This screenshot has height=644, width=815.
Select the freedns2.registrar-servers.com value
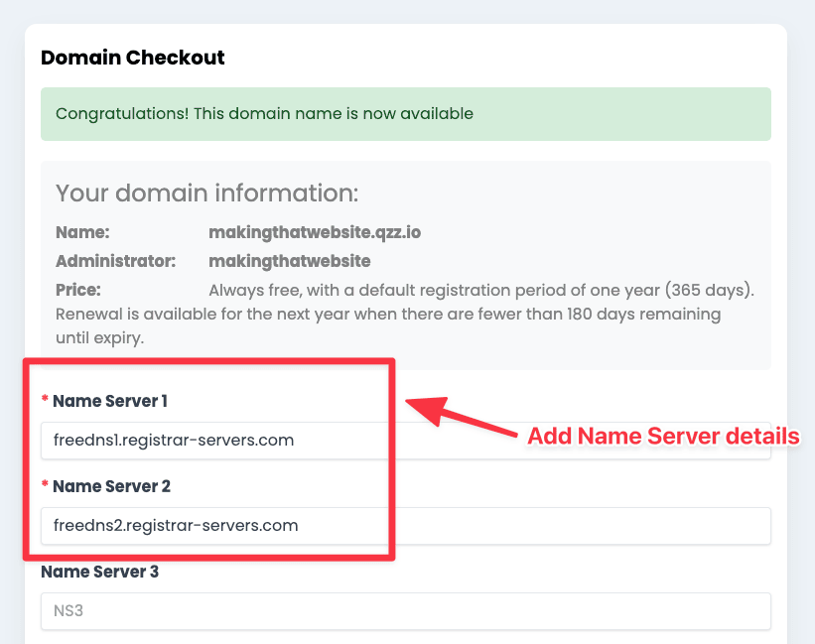[177, 526]
